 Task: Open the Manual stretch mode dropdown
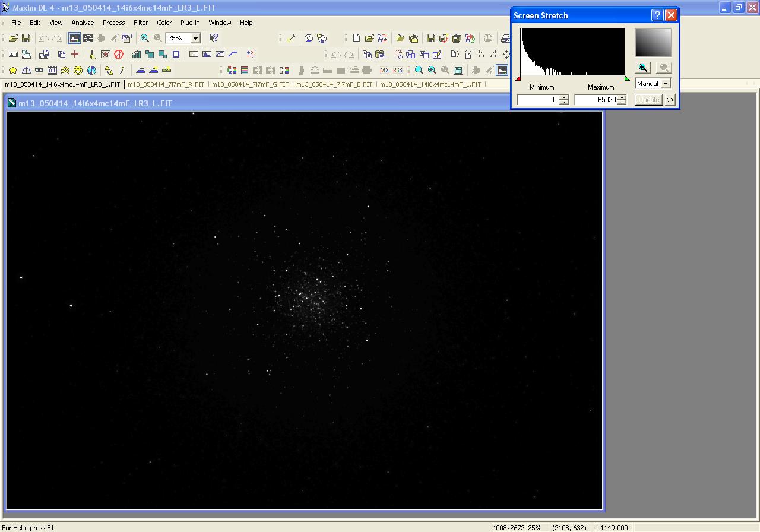pyautogui.click(x=666, y=84)
